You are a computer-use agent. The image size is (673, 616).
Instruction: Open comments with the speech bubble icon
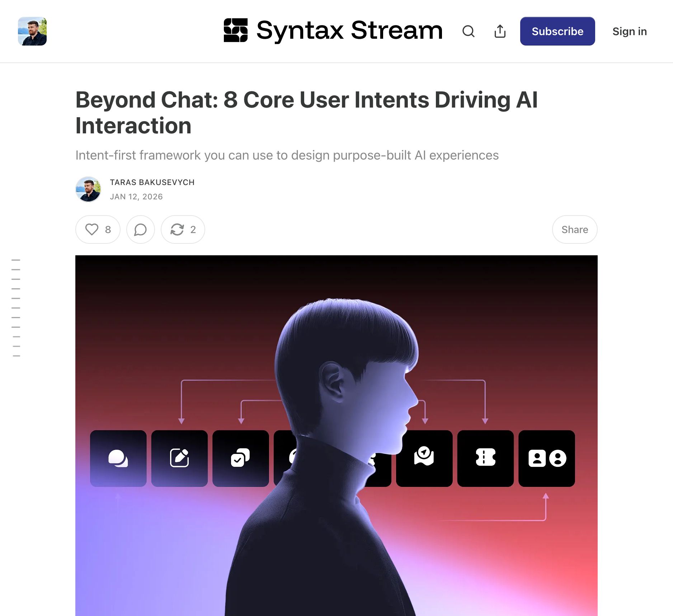(141, 229)
